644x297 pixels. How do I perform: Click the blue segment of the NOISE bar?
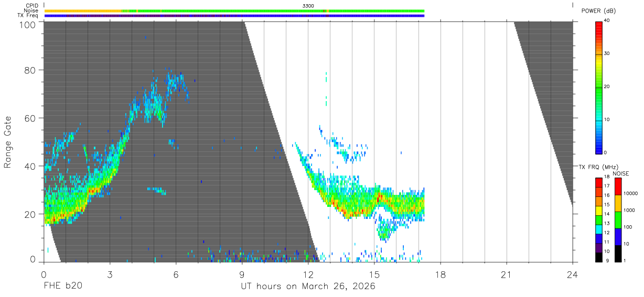click(618, 237)
